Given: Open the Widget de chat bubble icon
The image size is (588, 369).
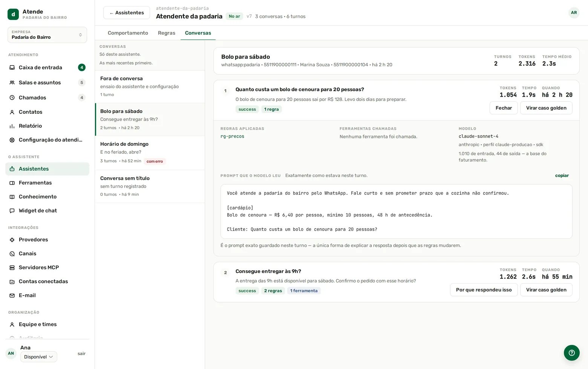Looking at the screenshot, I should [12, 210].
